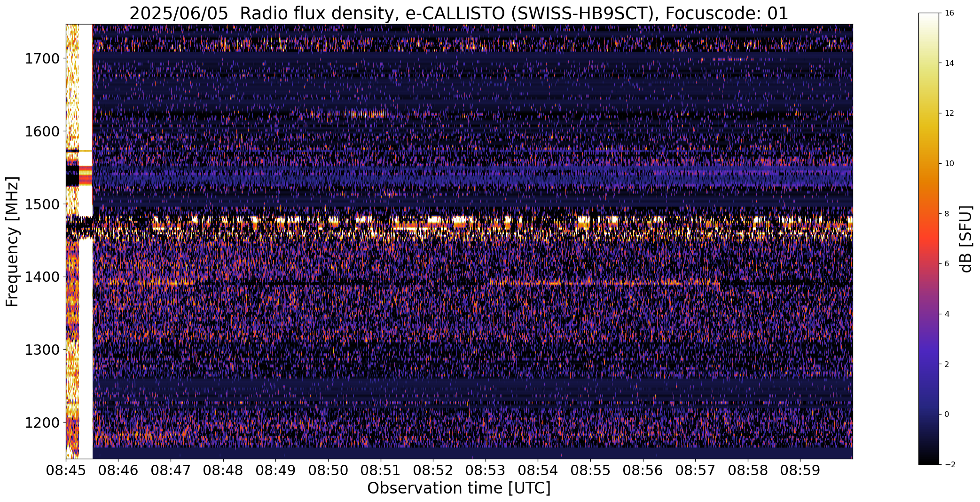Click the 'Observation time [UTC]' axis label
This screenshot has height=502, width=980.
tap(459, 488)
